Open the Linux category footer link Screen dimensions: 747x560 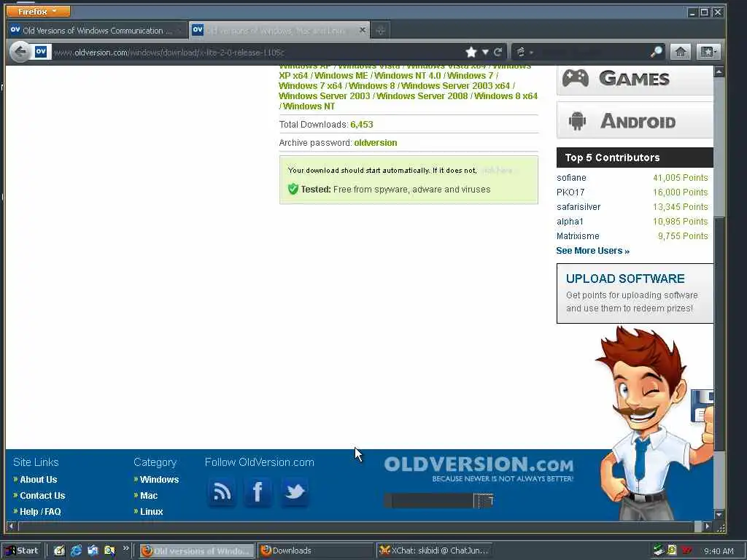[152, 511]
